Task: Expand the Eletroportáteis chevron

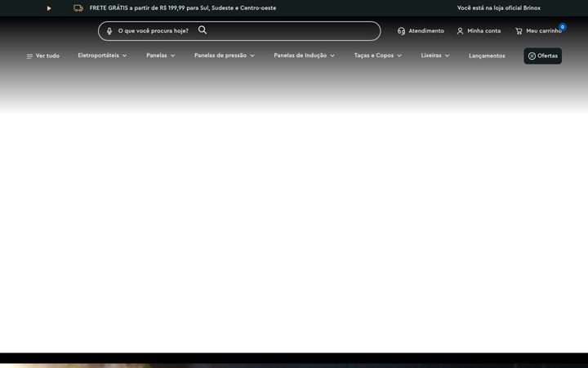Action: (x=125, y=56)
